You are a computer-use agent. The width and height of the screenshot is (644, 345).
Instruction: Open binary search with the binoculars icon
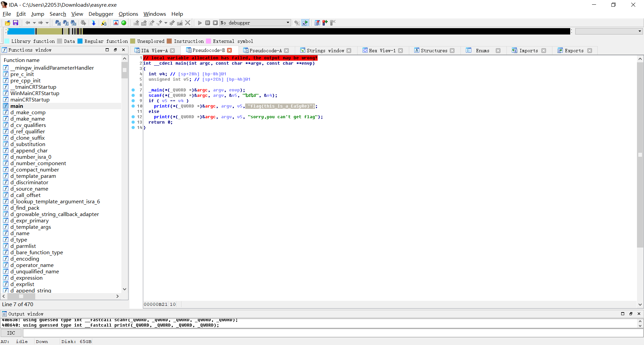[73, 23]
